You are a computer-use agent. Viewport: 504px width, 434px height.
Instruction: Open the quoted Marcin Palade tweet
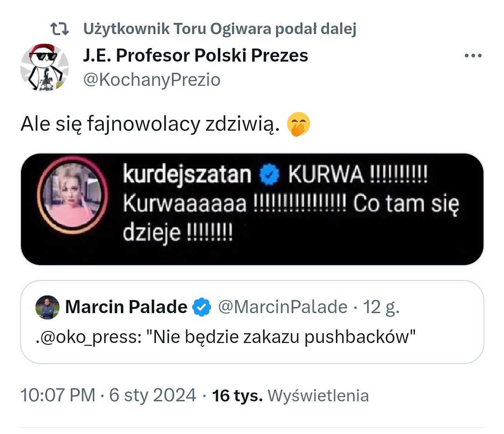[x=252, y=322]
